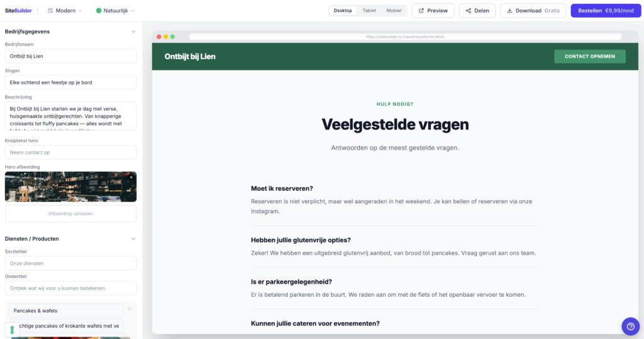Click the Knoptekst hero input field
644x339 pixels.
click(70, 152)
